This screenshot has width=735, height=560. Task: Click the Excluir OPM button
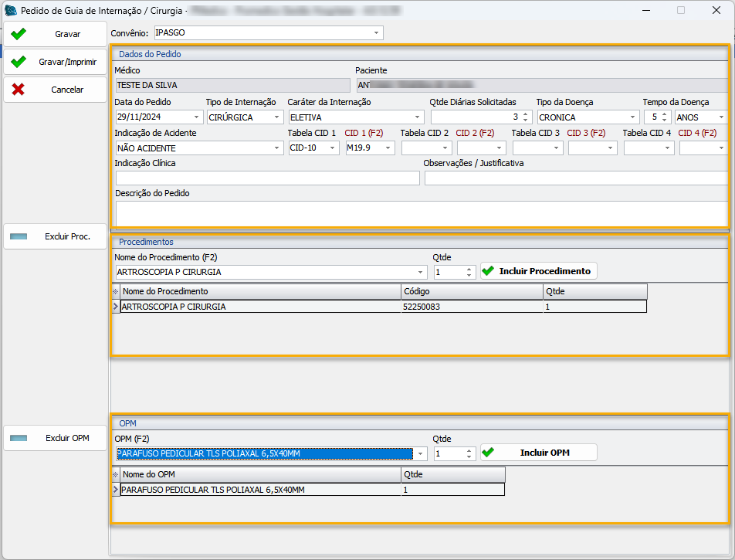pos(54,438)
